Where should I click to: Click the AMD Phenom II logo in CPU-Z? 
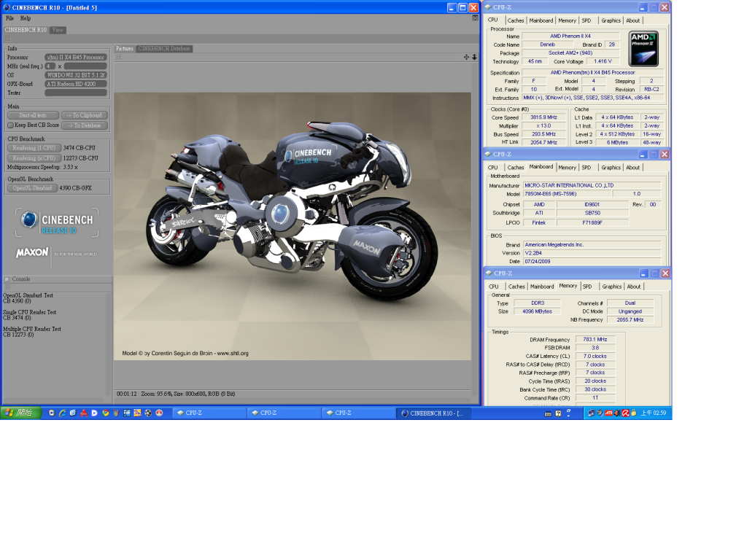point(643,49)
